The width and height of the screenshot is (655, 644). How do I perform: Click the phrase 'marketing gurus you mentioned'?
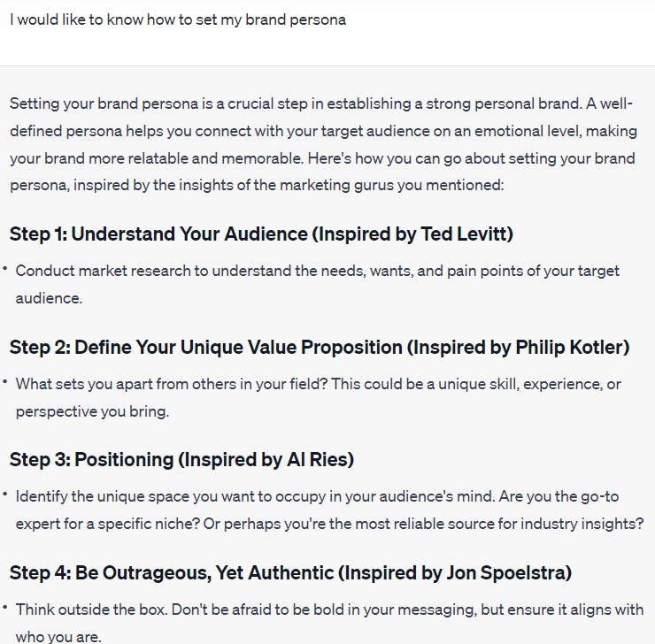coord(391,185)
